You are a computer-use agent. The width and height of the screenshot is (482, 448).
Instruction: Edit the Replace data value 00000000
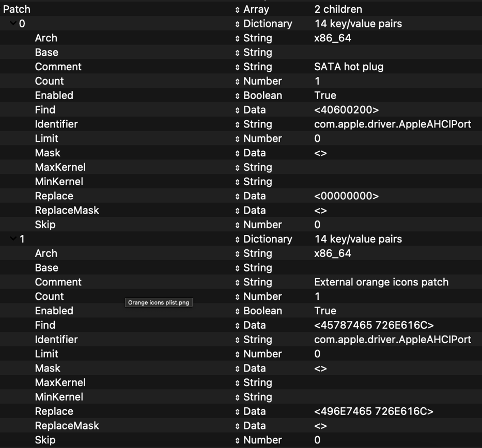click(346, 196)
